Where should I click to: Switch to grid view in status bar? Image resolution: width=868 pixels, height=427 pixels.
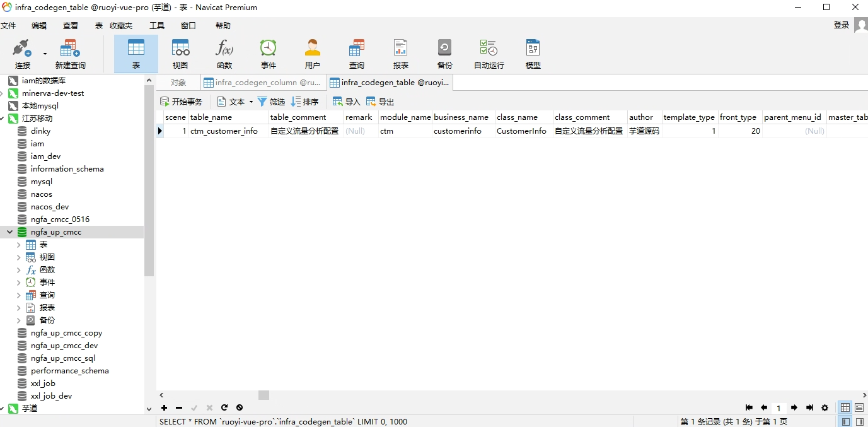845,408
